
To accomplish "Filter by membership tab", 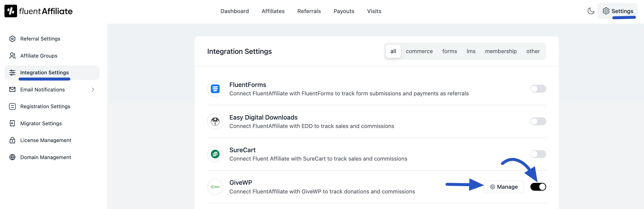I will (x=501, y=51).
